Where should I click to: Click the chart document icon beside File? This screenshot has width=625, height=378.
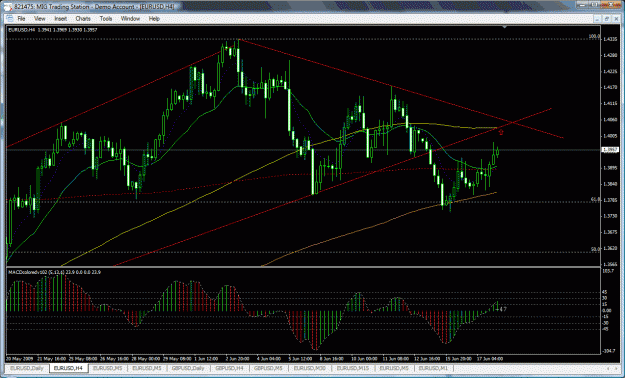[9, 19]
